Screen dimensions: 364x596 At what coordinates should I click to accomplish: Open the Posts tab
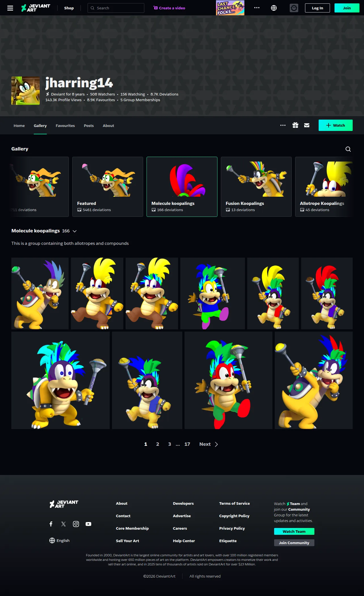coord(89,126)
